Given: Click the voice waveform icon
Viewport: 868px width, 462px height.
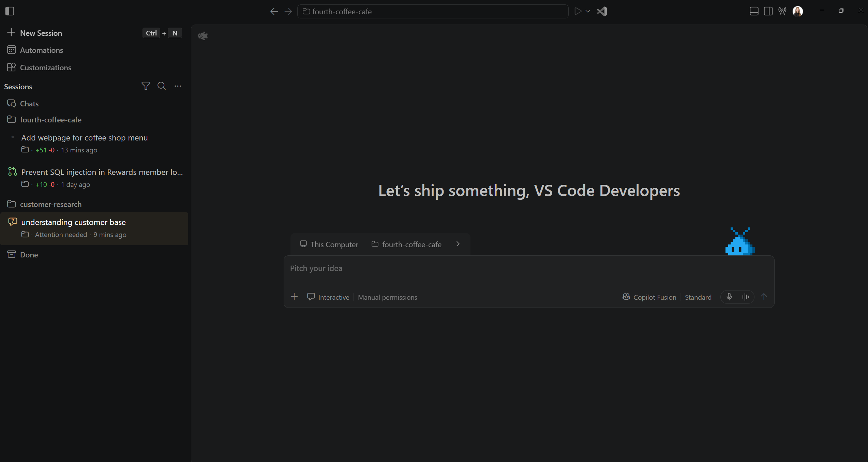Looking at the screenshot, I should click(x=746, y=297).
